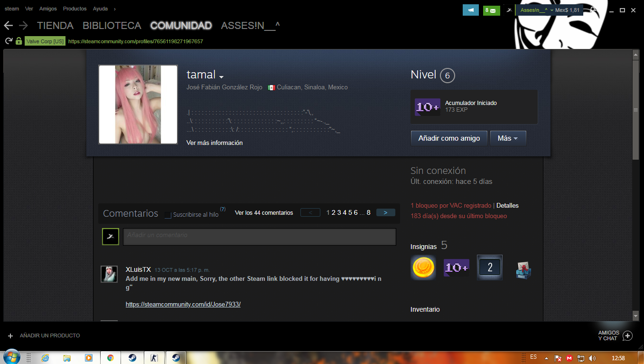The width and height of the screenshot is (644, 364).
Task: Expand the tamal name history arrow
Action: click(x=221, y=77)
